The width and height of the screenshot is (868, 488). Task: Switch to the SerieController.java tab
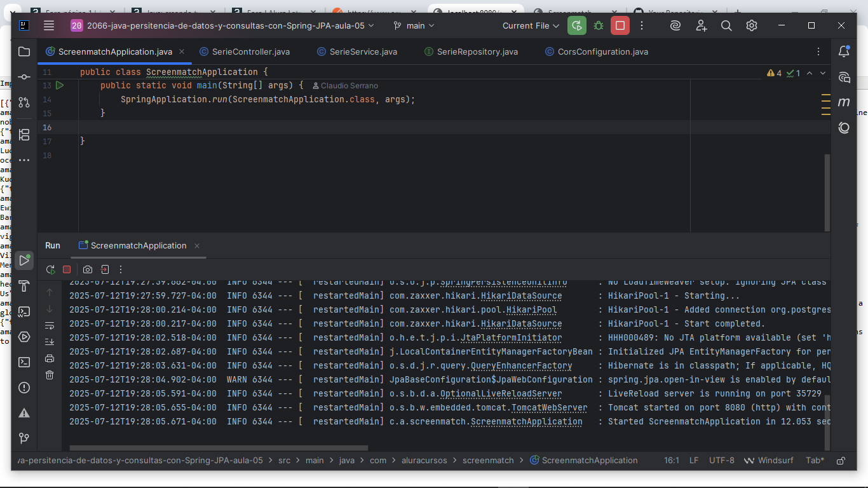245,51
